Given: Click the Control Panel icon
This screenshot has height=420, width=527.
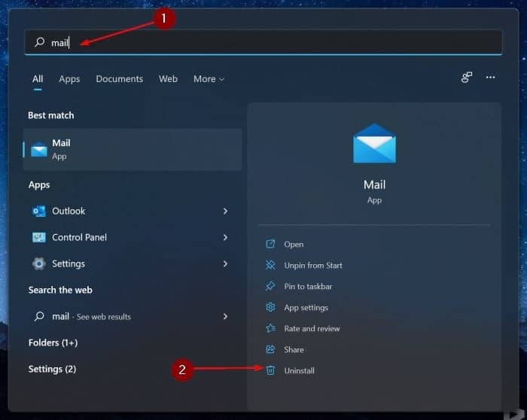Looking at the screenshot, I should pyautogui.click(x=39, y=237).
